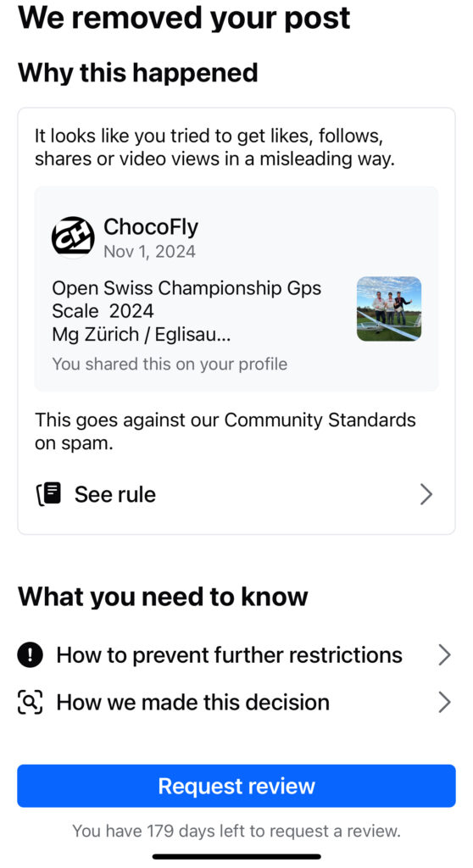Select How to prevent further restrictions
The image size is (473, 868).
(236, 655)
